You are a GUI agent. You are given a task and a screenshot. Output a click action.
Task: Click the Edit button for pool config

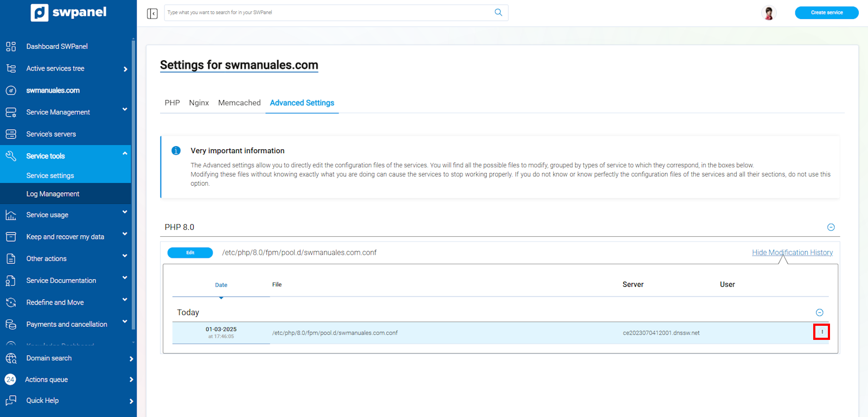point(190,253)
